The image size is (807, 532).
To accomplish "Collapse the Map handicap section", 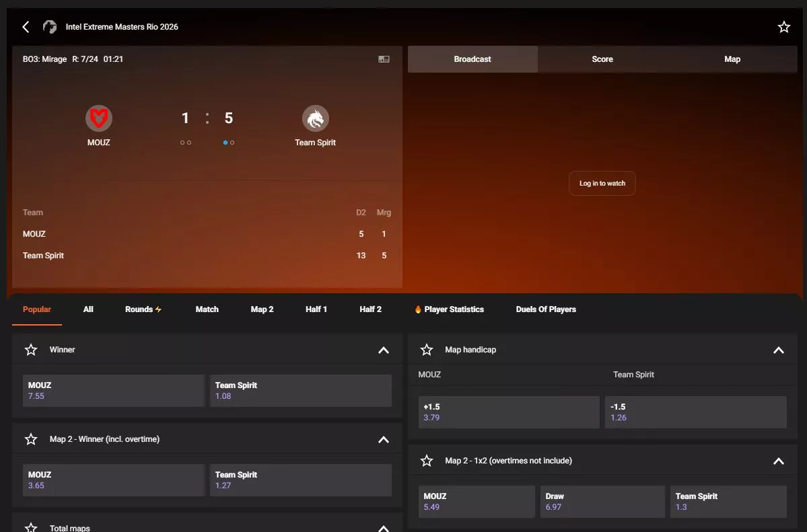I will click(779, 350).
